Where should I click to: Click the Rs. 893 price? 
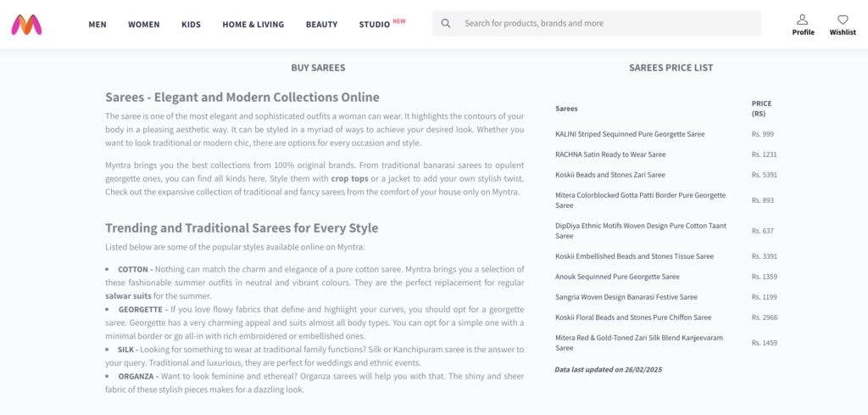pyautogui.click(x=763, y=200)
